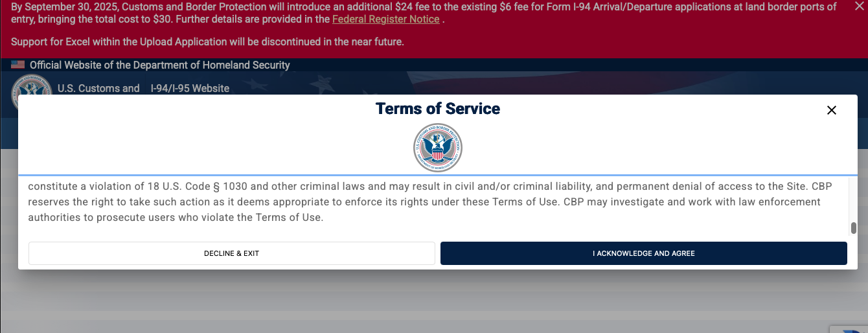Open the I-94/I-95 Website title
This screenshot has height=333, width=868.
click(190, 88)
